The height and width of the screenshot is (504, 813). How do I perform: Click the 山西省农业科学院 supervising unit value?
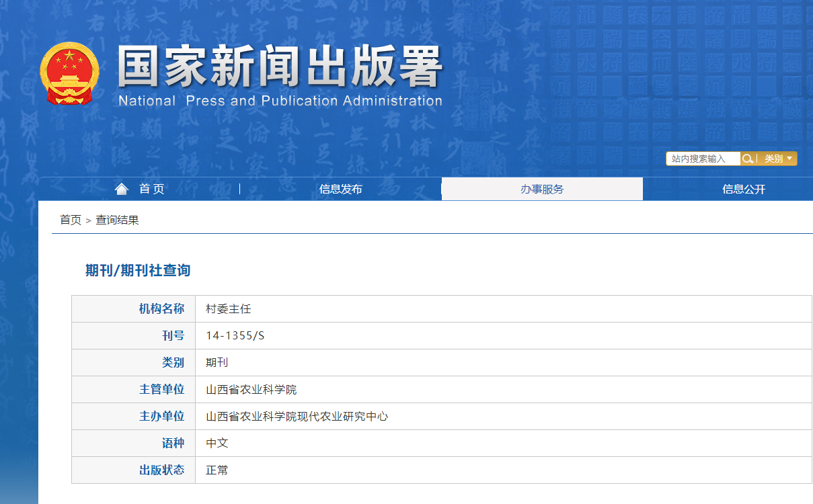click(x=251, y=390)
